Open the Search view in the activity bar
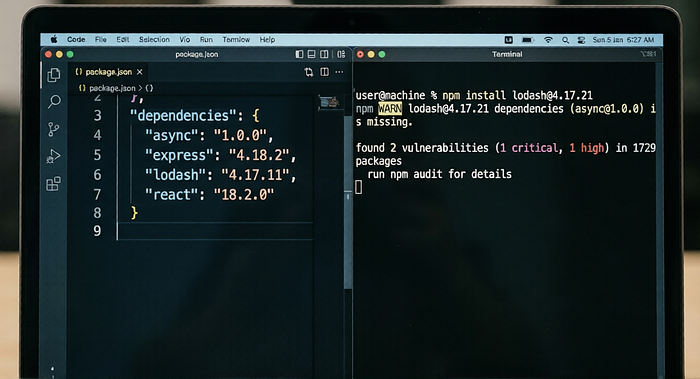Screen dimensions: 700x379 click(x=54, y=102)
